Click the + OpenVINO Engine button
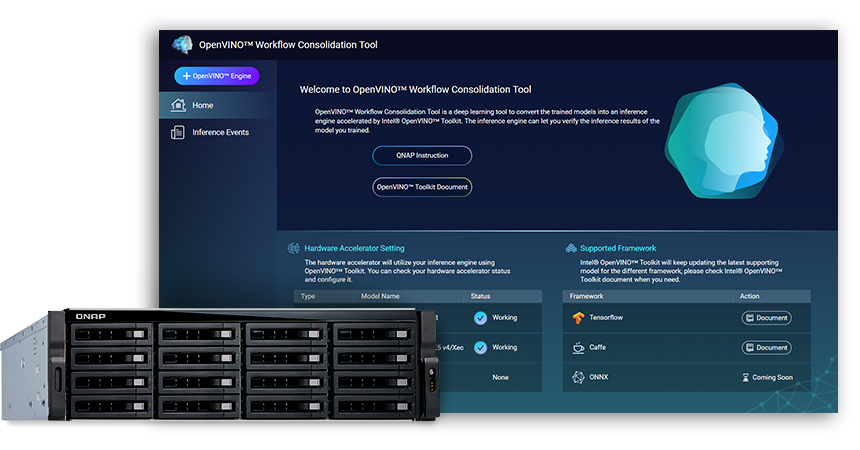The width and height of the screenshot is (860, 450). 217,76
